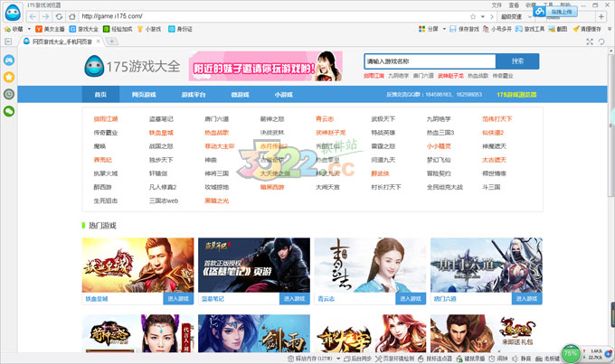
Task: Expand the 释放内存 dropdown arrow
Action: click(339, 359)
